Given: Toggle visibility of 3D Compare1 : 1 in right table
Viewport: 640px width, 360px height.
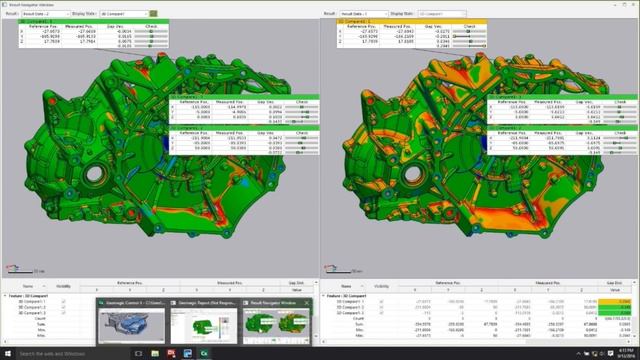Looking at the screenshot, I should (381, 302).
